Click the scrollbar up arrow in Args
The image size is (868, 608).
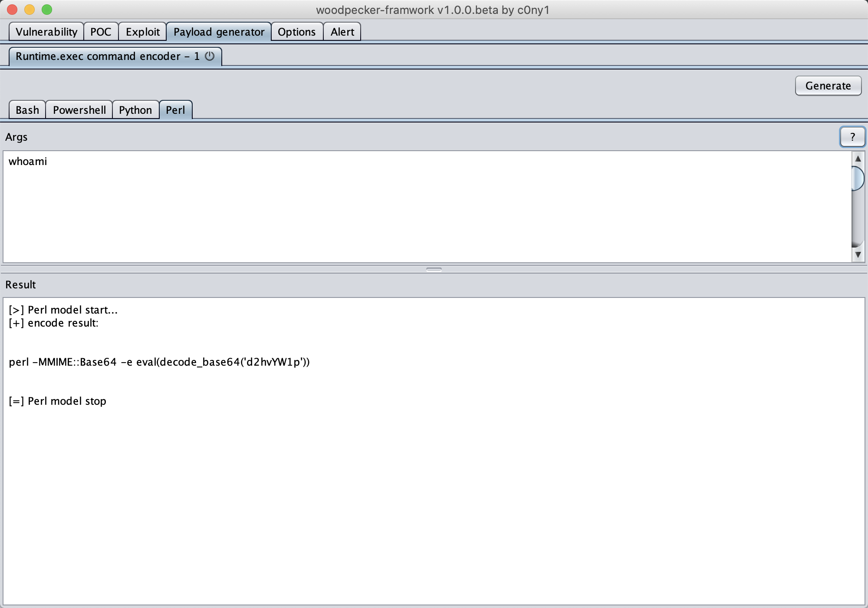858,159
